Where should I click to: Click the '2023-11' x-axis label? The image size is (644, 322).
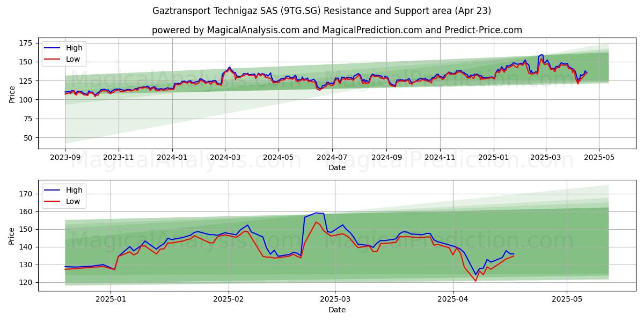(x=118, y=158)
